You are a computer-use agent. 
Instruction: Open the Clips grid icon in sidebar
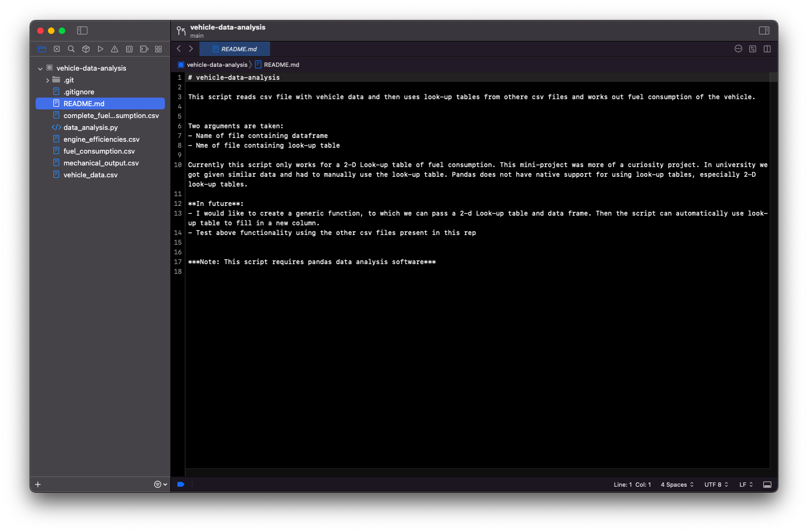(158, 49)
